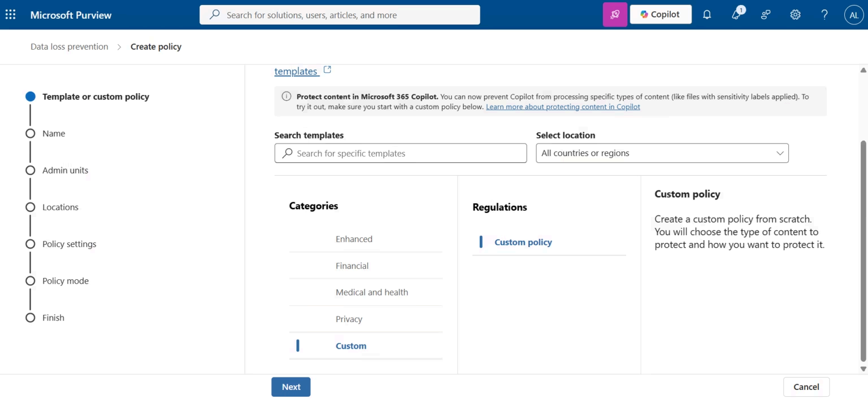
Task: Open Learn more about protecting content in Copilot
Action: pos(563,106)
